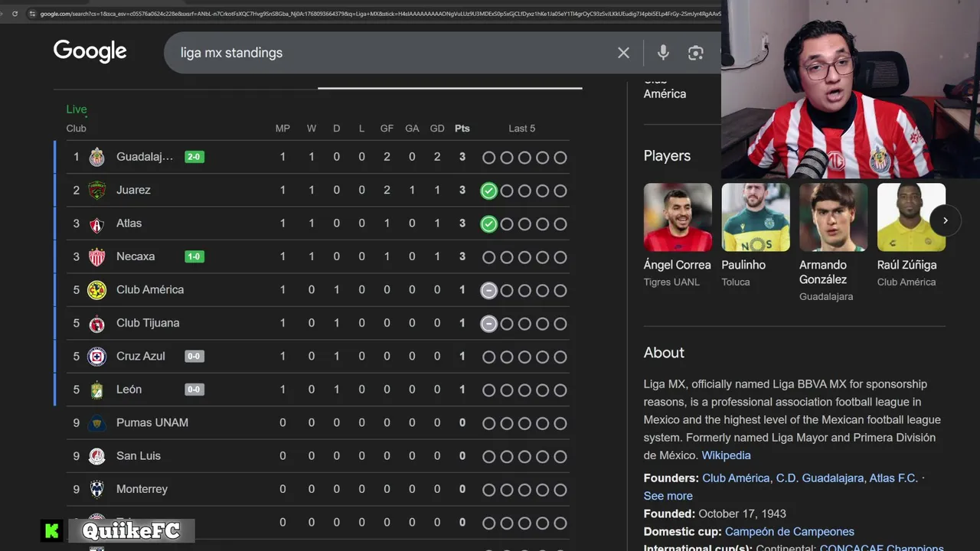980x551 pixels.
Task: Open Armando González player photo
Action: pos(834,217)
